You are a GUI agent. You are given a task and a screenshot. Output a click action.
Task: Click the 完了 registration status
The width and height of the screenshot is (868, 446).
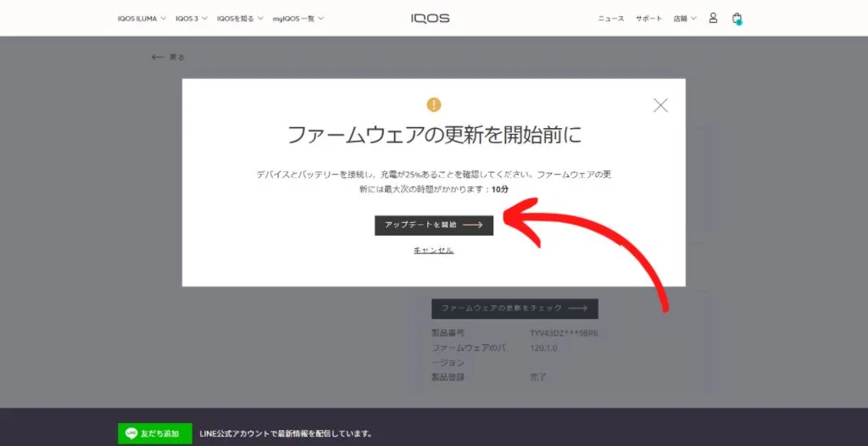[x=538, y=377]
